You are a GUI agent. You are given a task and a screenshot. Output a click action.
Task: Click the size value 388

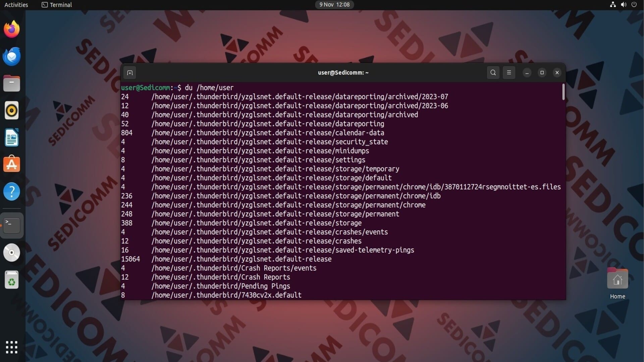coord(127,224)
